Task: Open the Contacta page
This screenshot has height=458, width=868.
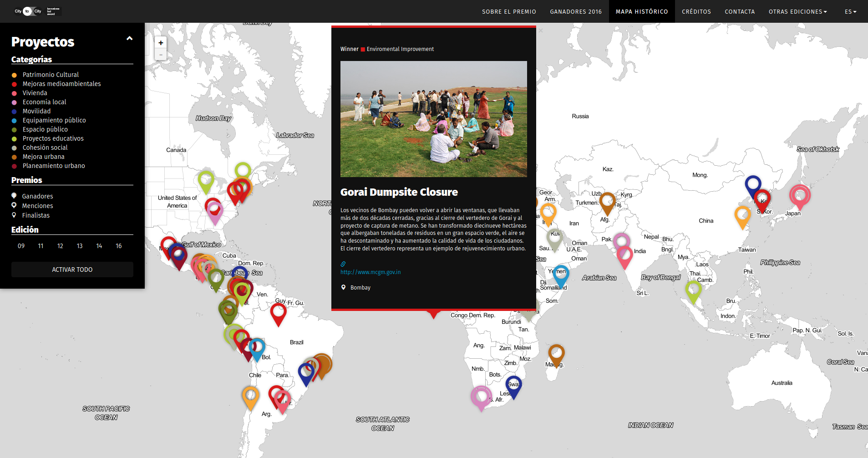Action: click(740, 11)
